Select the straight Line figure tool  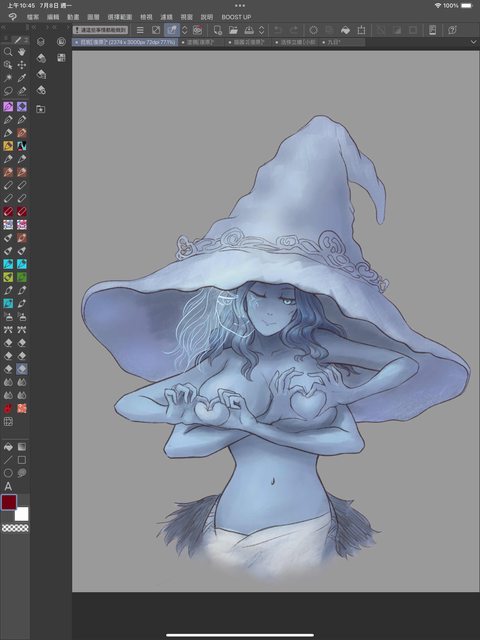pos(8,460)
